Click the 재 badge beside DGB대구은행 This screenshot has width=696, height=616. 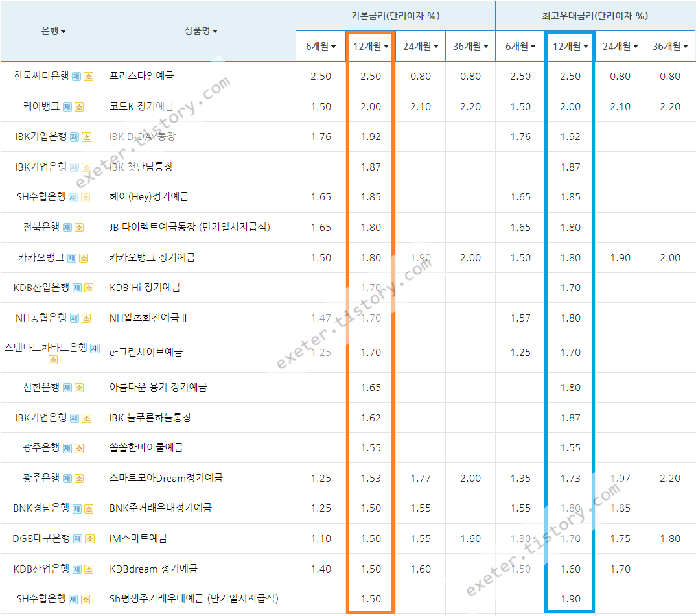78,539
